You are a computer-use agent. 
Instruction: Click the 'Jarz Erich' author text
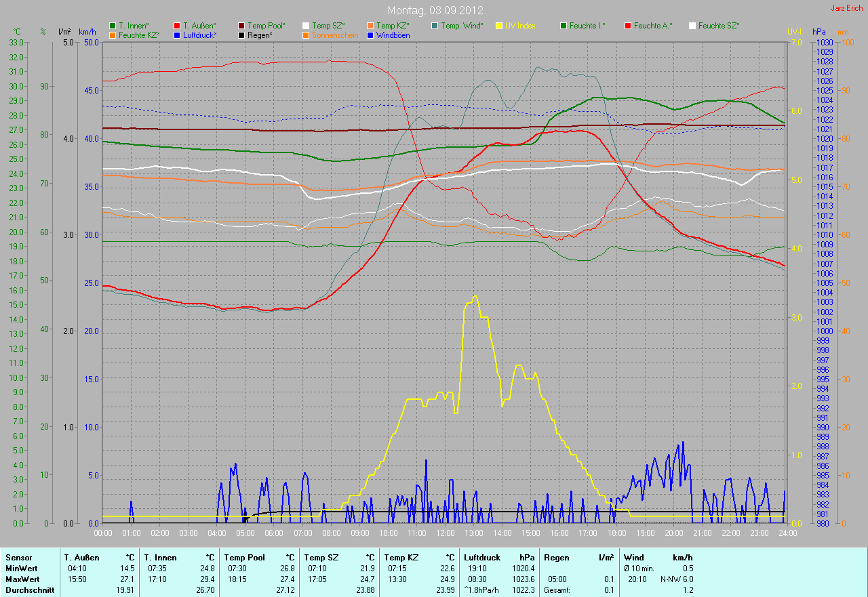coord(847,8)
